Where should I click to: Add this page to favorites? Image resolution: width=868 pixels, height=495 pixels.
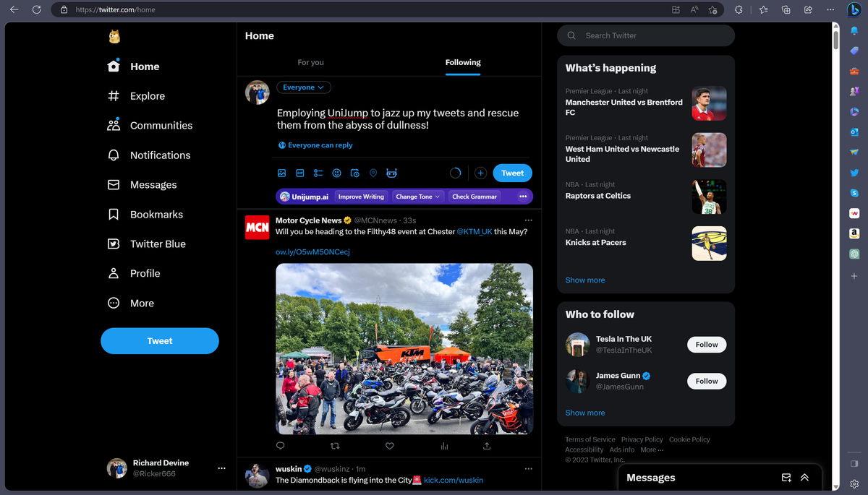tap(713, 10)
